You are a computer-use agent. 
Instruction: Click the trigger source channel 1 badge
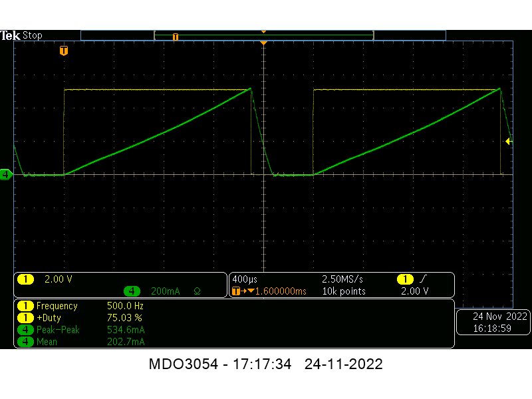pos(404,279)
